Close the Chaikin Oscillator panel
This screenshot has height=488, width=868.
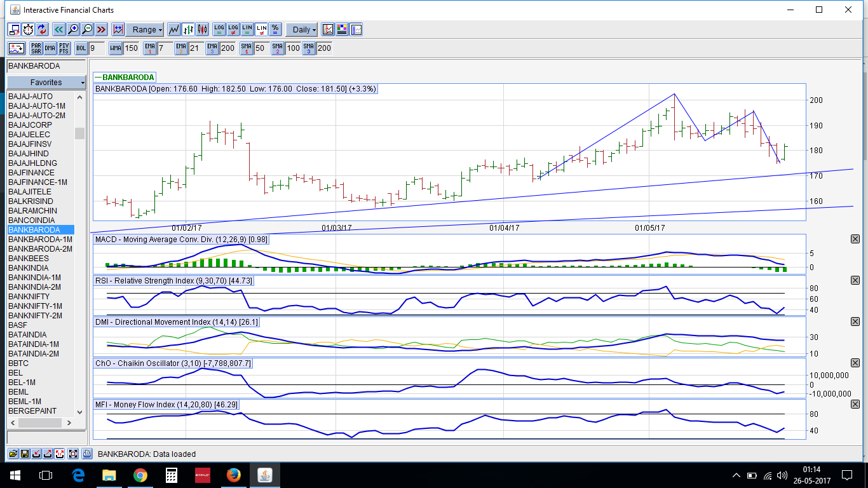855,363
